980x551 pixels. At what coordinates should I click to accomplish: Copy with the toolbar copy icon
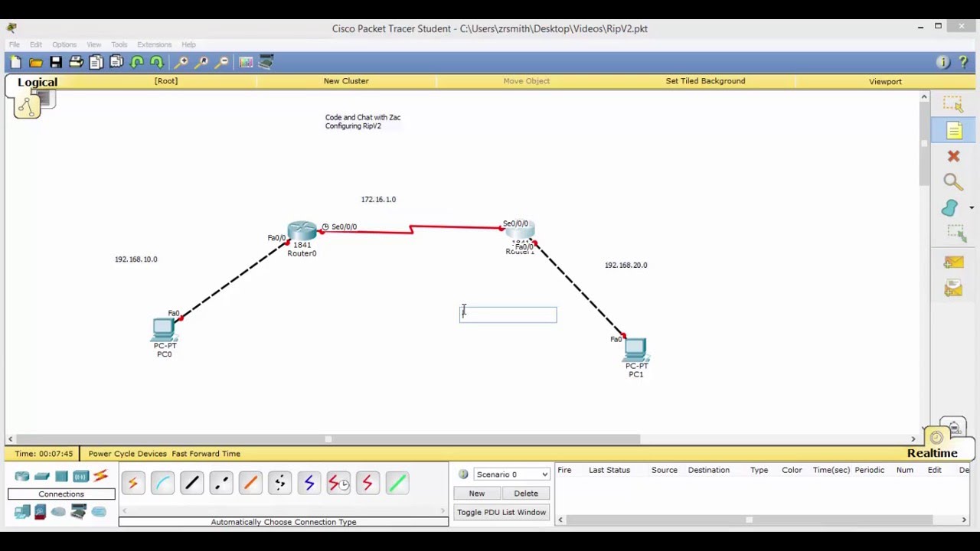[x=96, y=63]
